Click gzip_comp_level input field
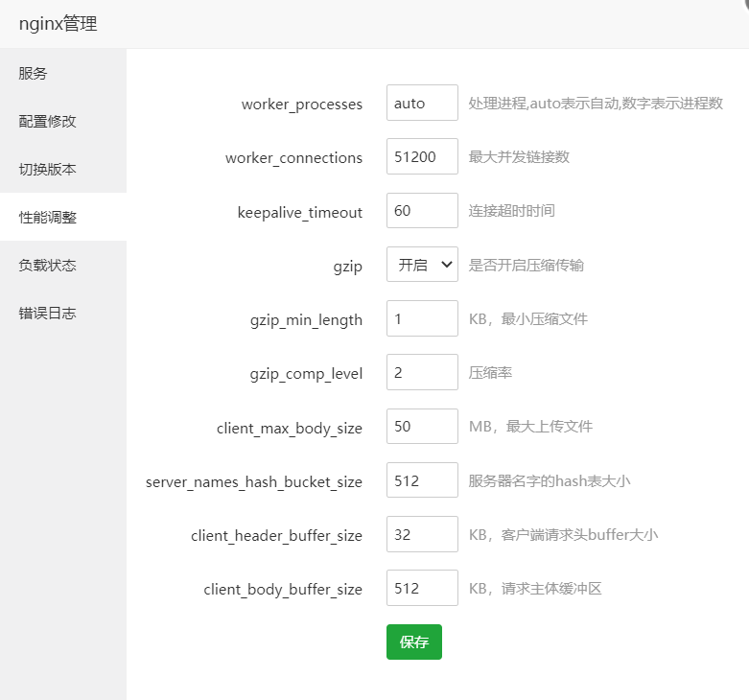The image size is (749, 700). coord(422,372)
